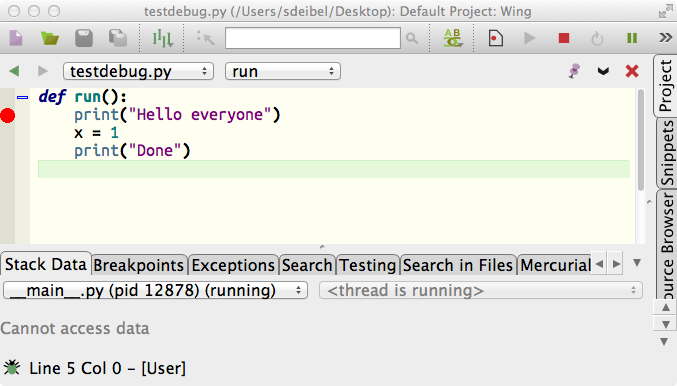Click the goto selected symbol arrow icon
The height and width of the screenshot is (386, 677).
205,38
